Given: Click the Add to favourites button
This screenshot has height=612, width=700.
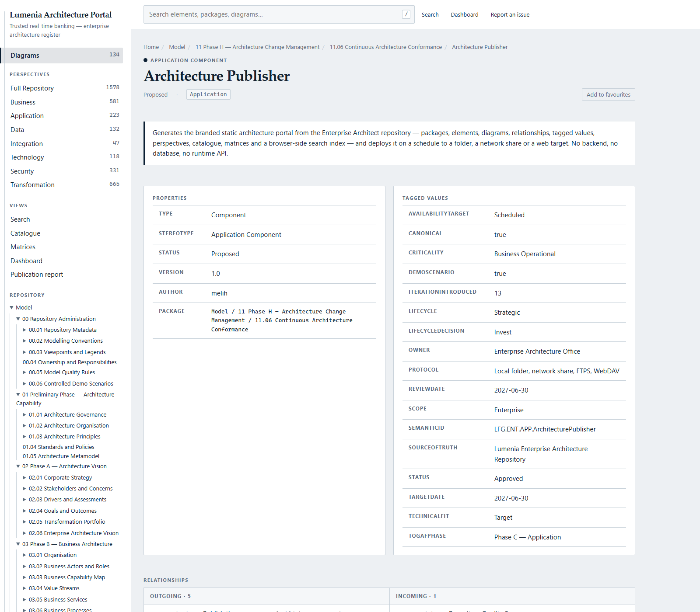Looking at the screenshot, I should click(608, 94).
